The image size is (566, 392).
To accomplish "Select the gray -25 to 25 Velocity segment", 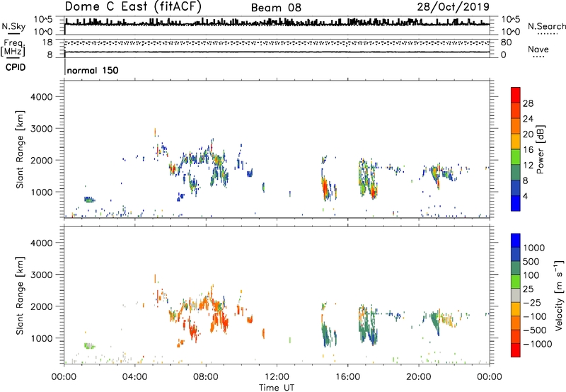I will (x=516, y=295).
